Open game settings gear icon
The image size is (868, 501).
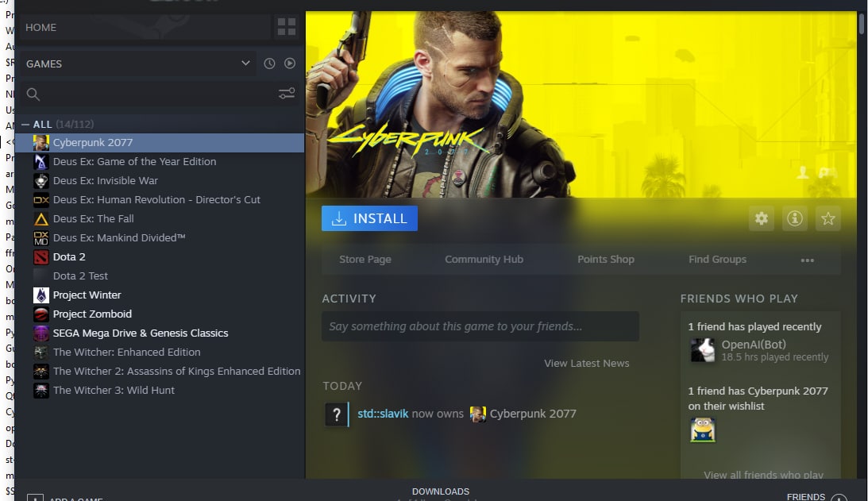point(761,218)
